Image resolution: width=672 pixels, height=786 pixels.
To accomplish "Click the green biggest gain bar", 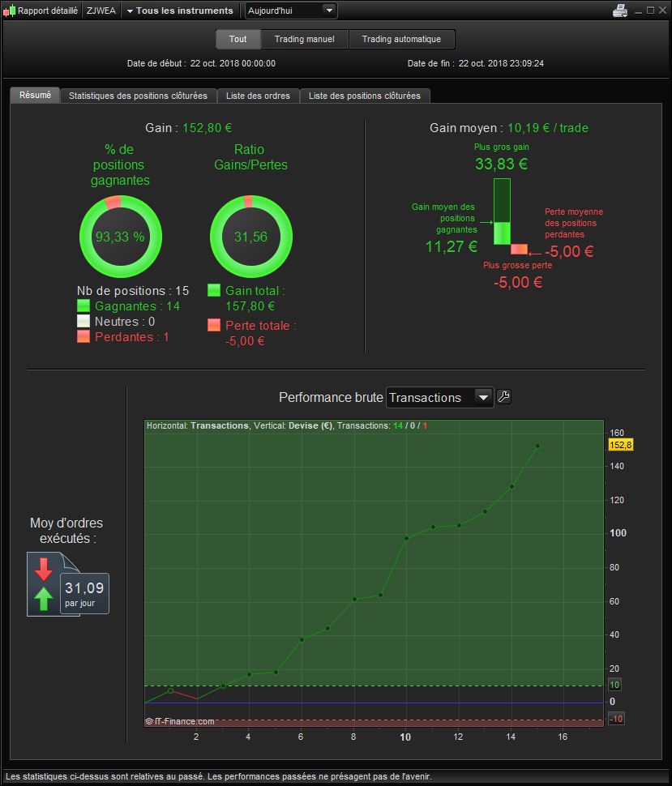I will pyautogui.click(x=502, y=211).
